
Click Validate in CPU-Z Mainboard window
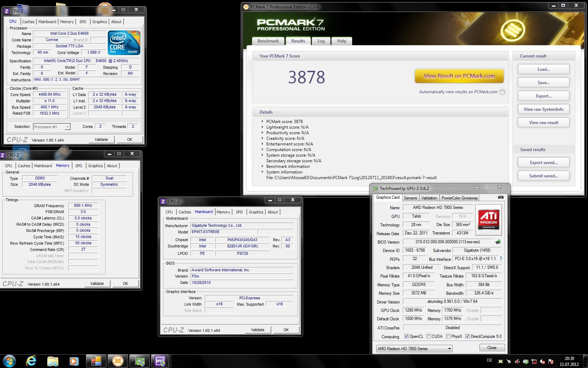tap(258, 330)
